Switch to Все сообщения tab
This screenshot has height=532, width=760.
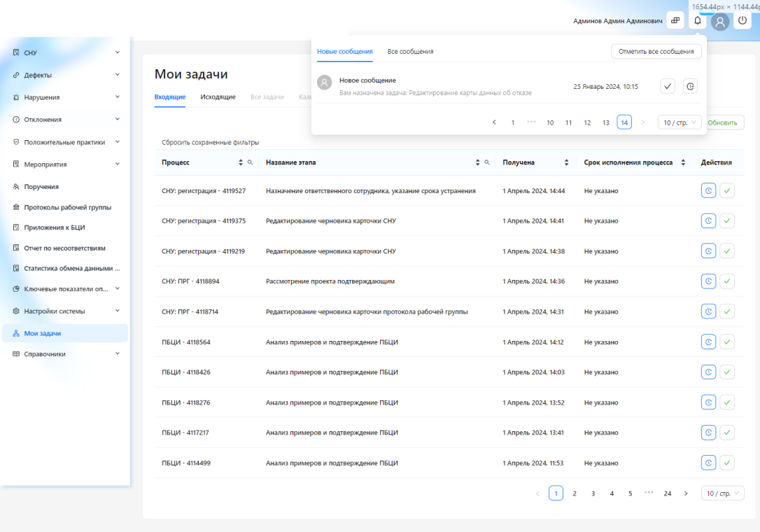pos(410,52)
